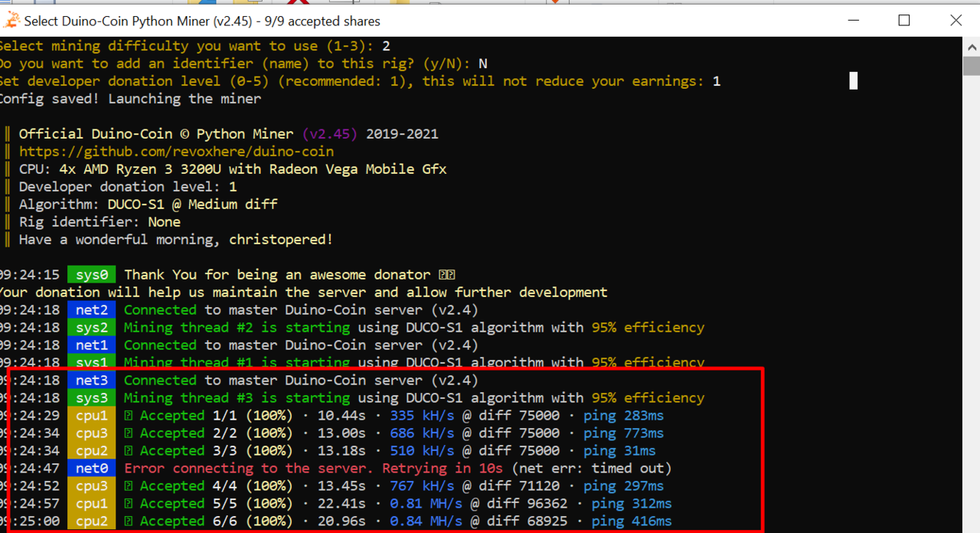Click the 'ping 416ms' value
The width and height of the screenshot is (980, 533).
(x=632, y=522)
